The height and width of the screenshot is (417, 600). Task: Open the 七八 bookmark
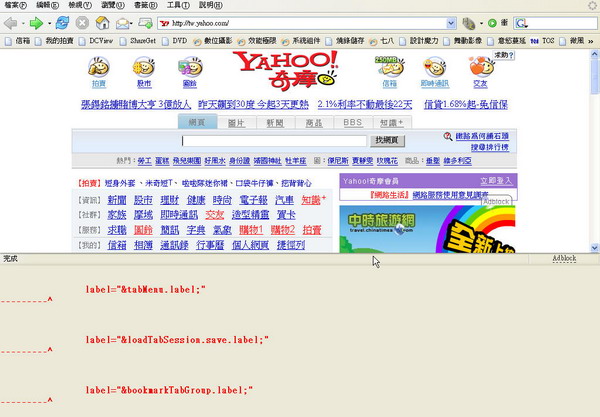pos(382,41)
